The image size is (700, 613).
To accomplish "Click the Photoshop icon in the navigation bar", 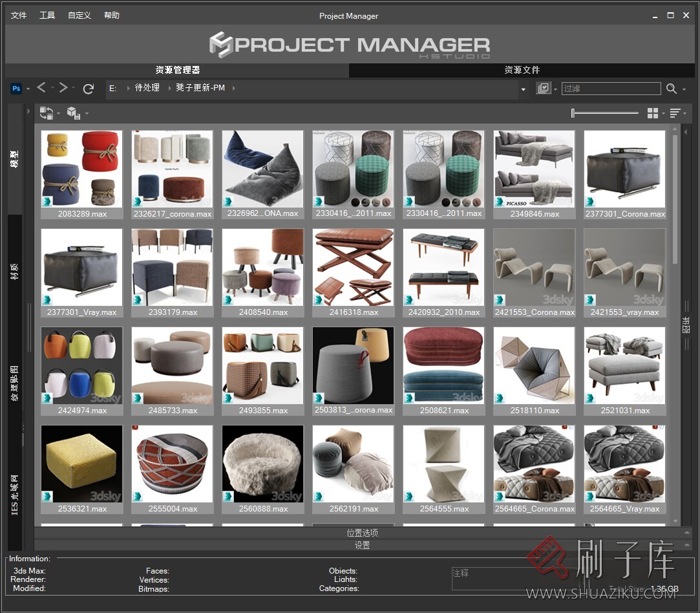I will pos(17,89).
